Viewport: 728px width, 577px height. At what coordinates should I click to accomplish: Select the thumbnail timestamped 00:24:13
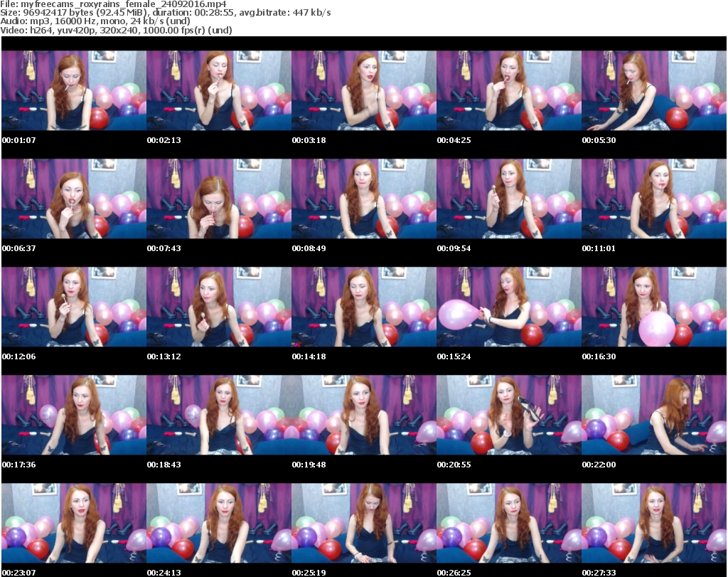pos(218,523)
